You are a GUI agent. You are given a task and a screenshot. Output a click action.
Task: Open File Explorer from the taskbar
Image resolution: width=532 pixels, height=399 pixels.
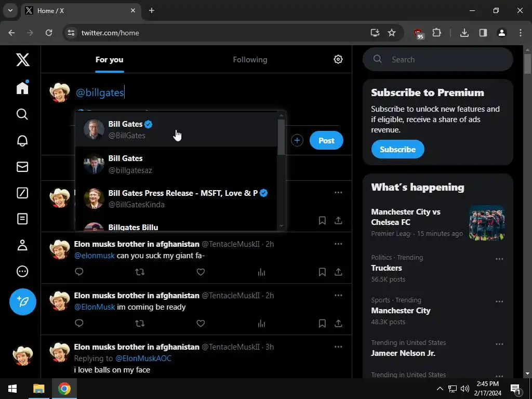[38, 389]
